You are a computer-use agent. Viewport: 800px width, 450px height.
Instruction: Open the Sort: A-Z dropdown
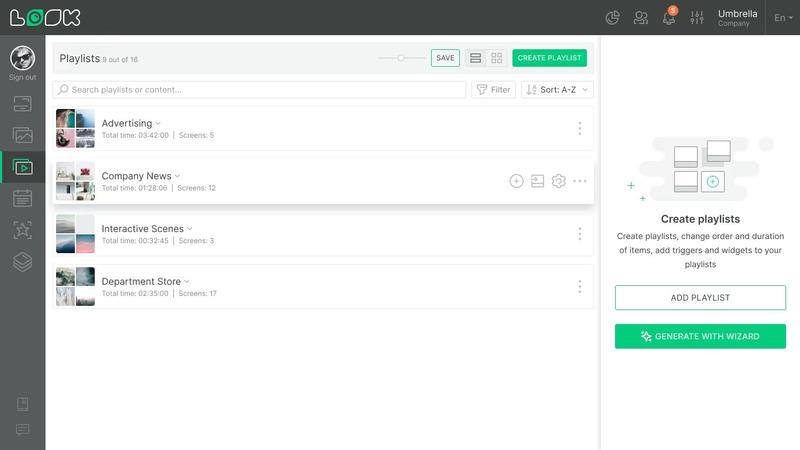click(557, 90)
